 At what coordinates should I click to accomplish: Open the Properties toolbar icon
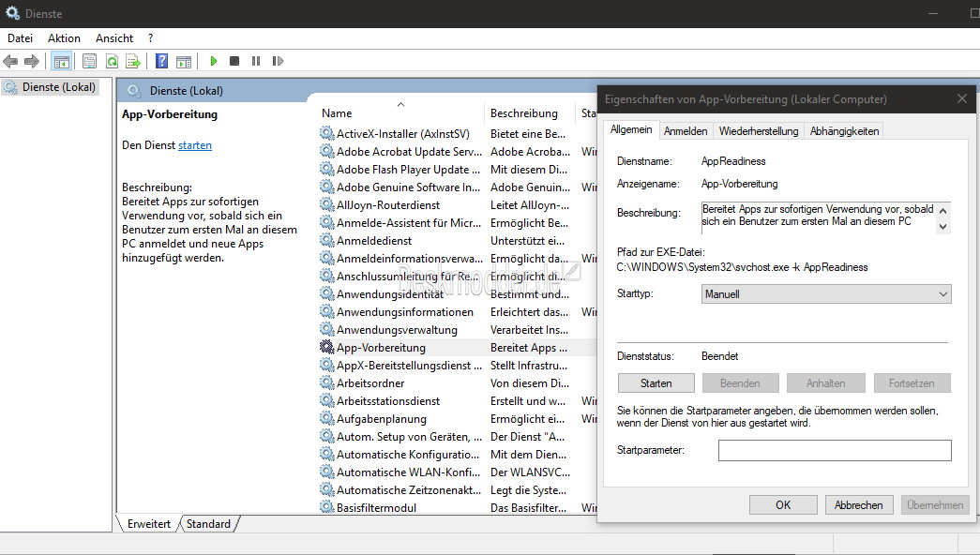tap(89, 61)
